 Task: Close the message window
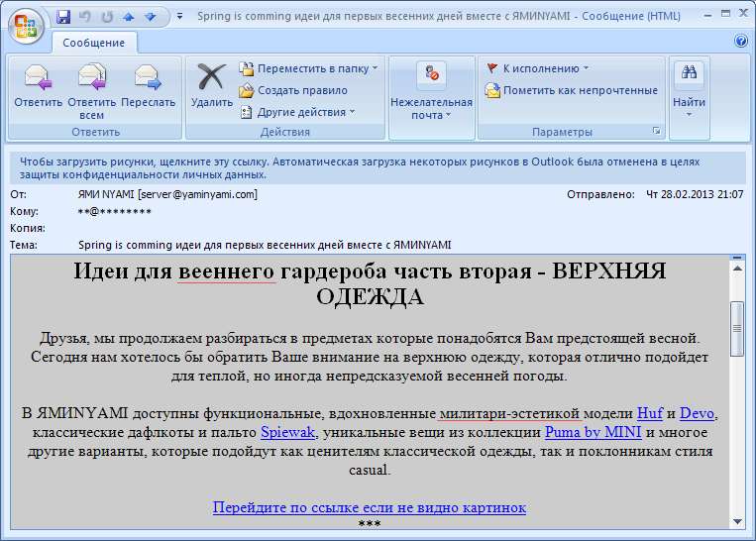coord(743,14)
